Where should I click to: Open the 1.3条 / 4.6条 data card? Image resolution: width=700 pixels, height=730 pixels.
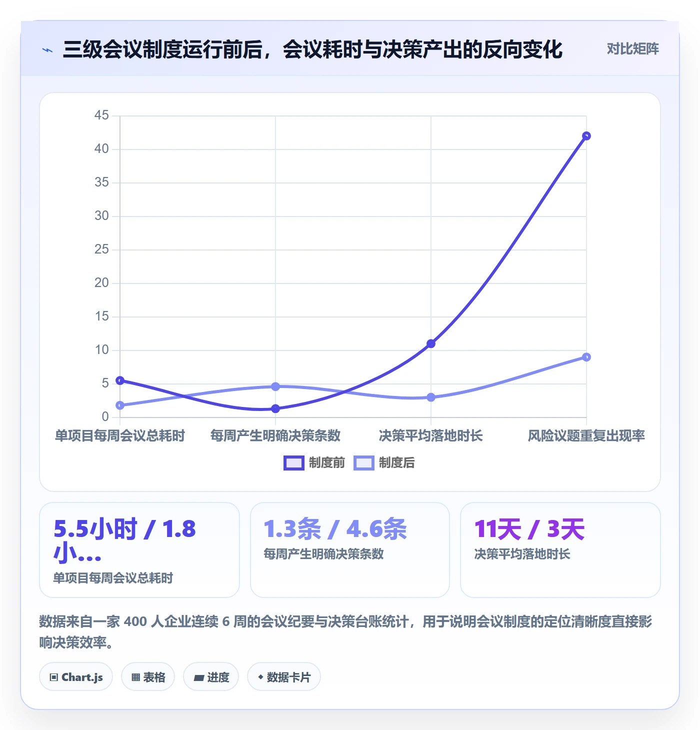click(x=350, y=550)
